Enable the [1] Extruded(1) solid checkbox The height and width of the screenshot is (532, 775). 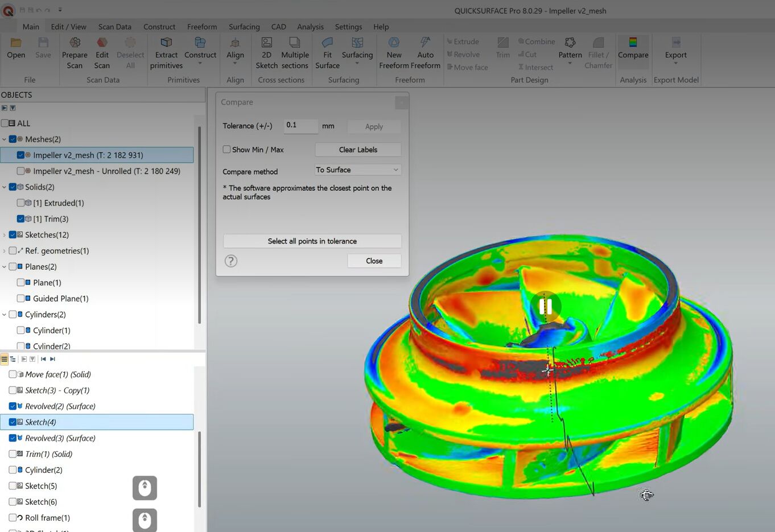pos(20,203)
